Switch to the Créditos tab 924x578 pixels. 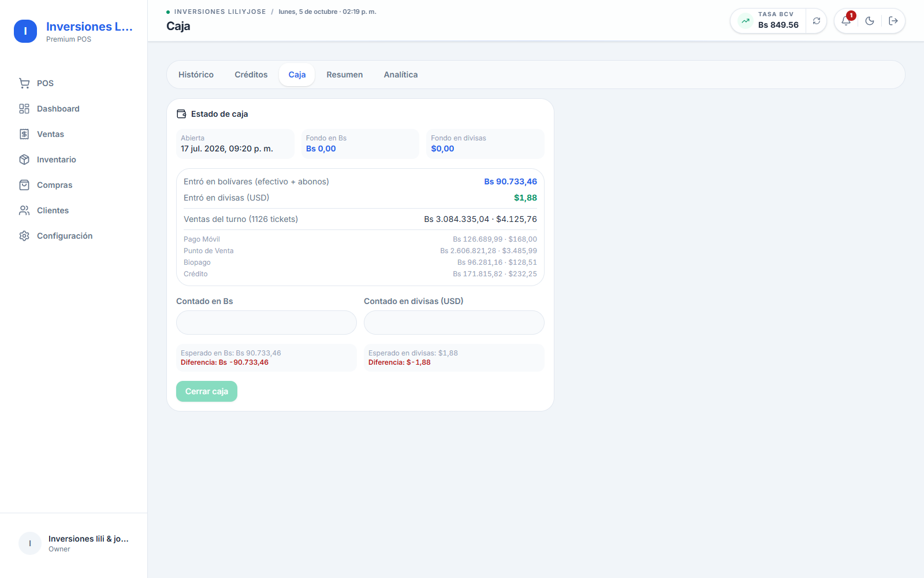(x=251, y=75)
